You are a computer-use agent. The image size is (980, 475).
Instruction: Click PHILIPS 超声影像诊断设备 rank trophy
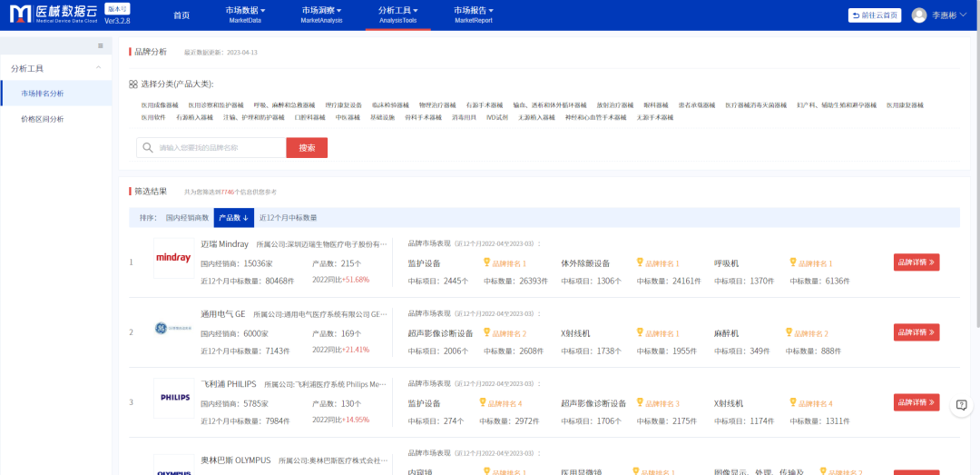[640, 403]
